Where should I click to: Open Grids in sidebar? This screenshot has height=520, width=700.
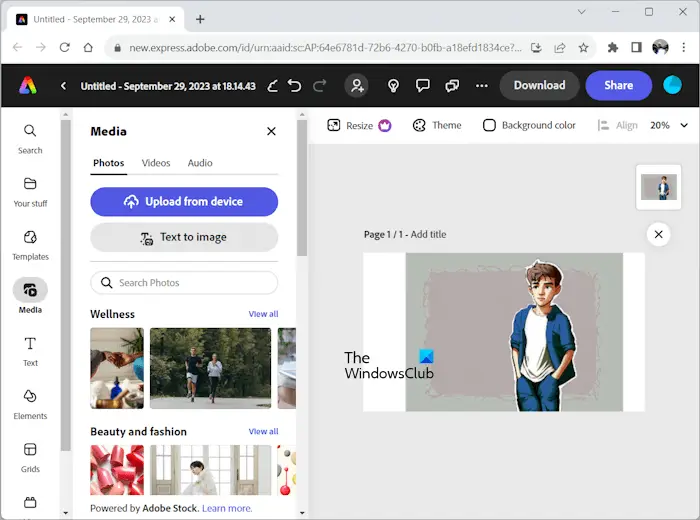click(x=30, y=458)
